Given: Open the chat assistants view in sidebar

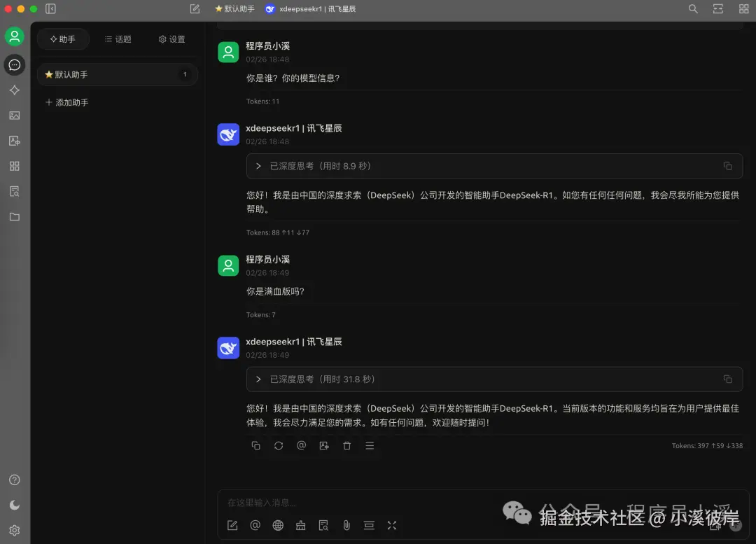Looking at the screenshot, I should tap(15, 64).
